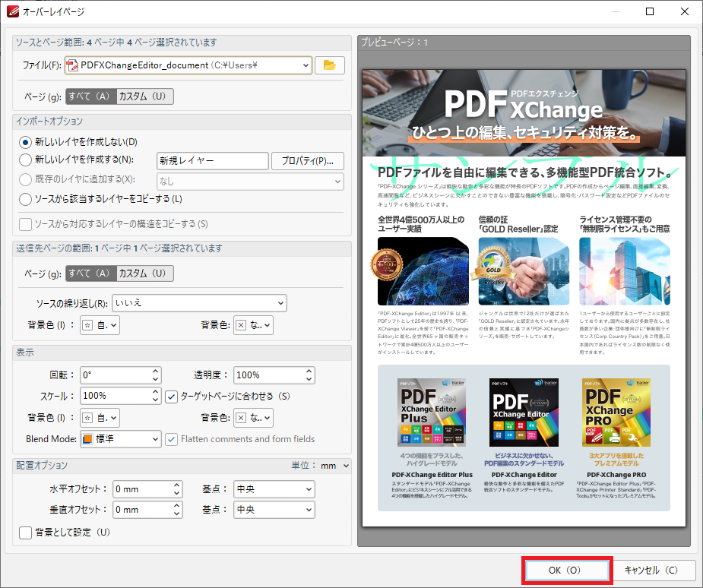
Task: Open the file (ファイル) combo box dropdown
Action: click(306, 65)
